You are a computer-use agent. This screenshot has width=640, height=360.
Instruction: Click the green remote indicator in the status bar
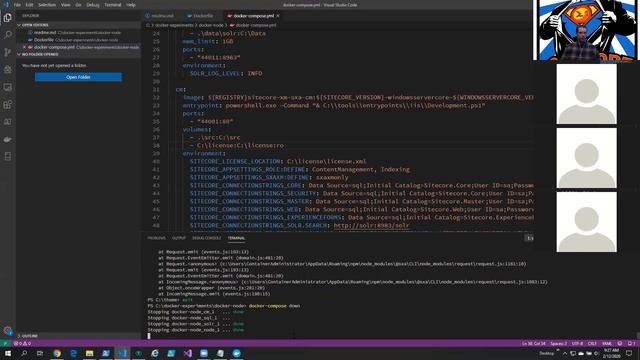coord(5,344)
